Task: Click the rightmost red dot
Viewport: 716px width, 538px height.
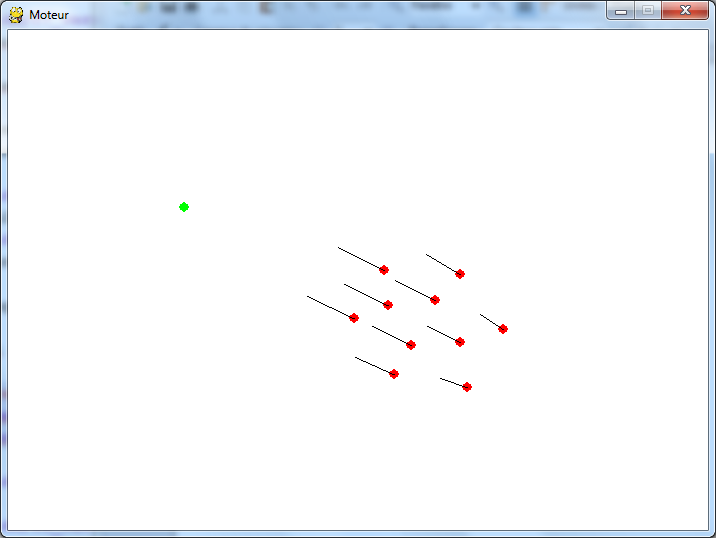Action: [x=503, y=329]
